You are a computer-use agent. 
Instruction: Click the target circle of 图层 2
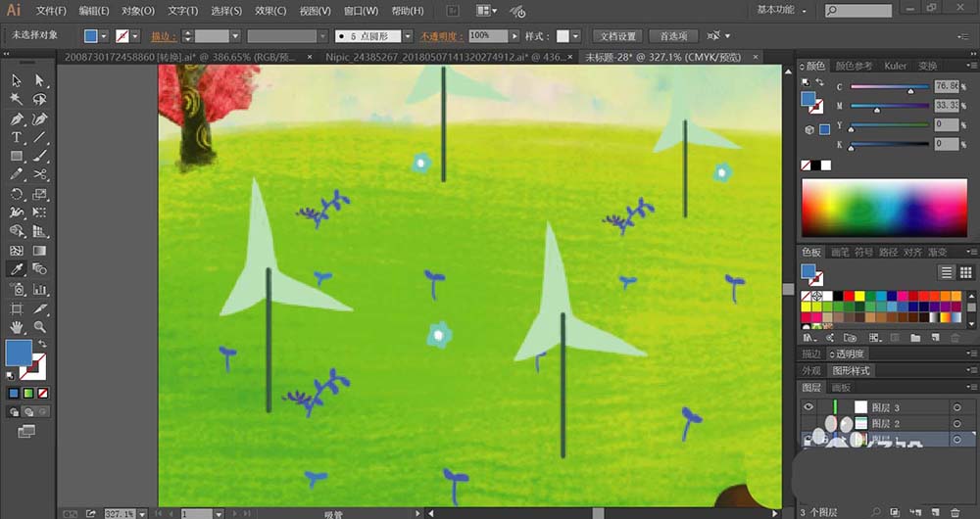[x=956, y=423]
